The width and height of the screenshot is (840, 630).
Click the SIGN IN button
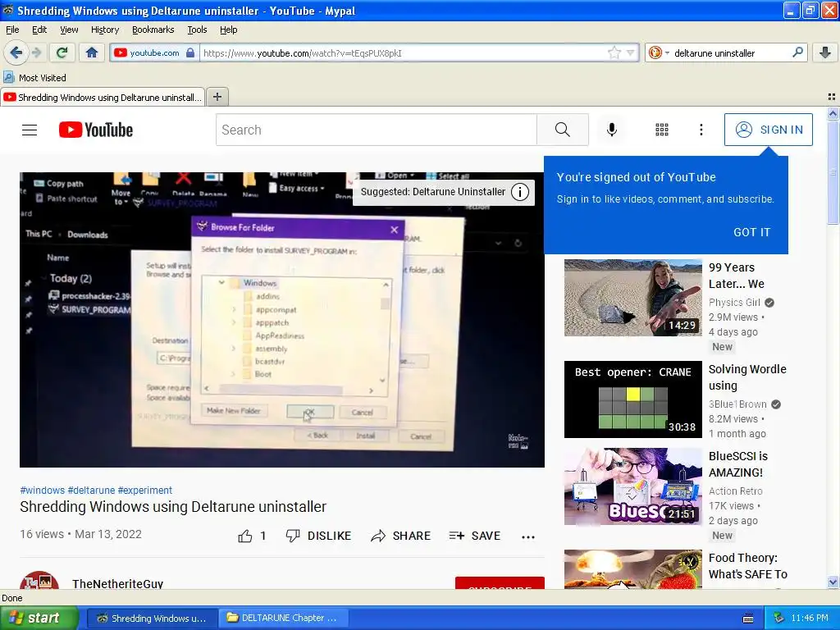click(768, 130)
